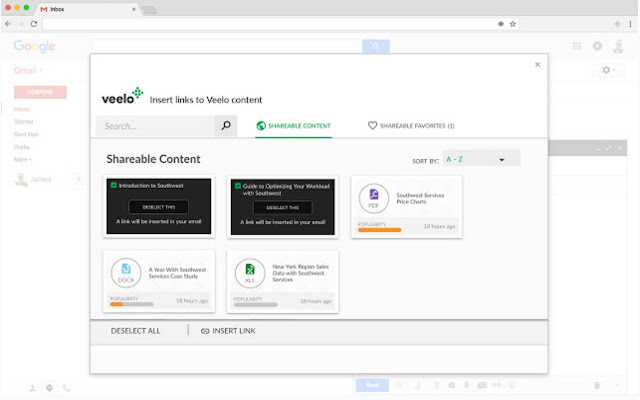
Task: Click the extension icon near browser menu
Action: coord(617,24)
